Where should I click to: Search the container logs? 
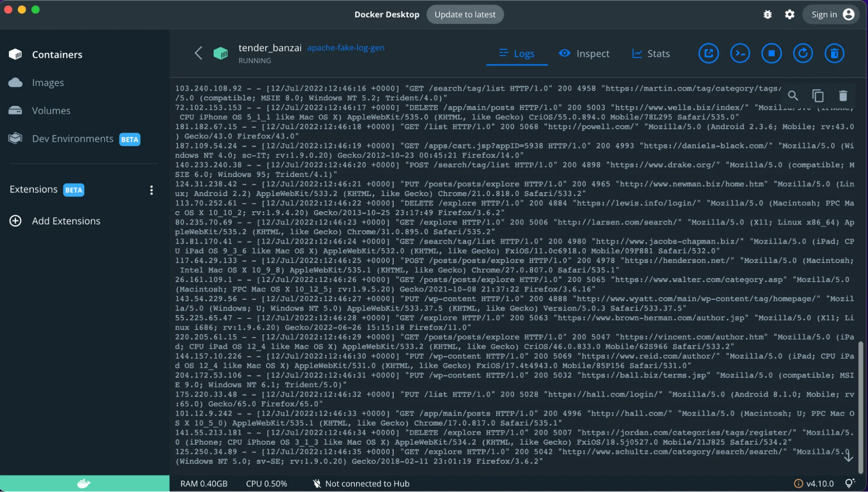[x=793, y=95]
